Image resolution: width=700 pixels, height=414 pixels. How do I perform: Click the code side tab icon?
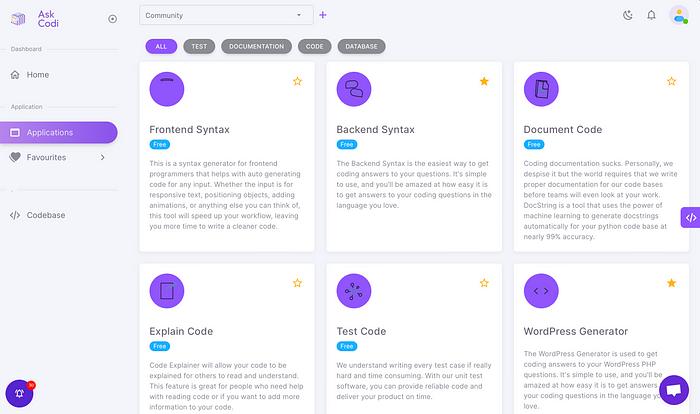click(690, 217)
